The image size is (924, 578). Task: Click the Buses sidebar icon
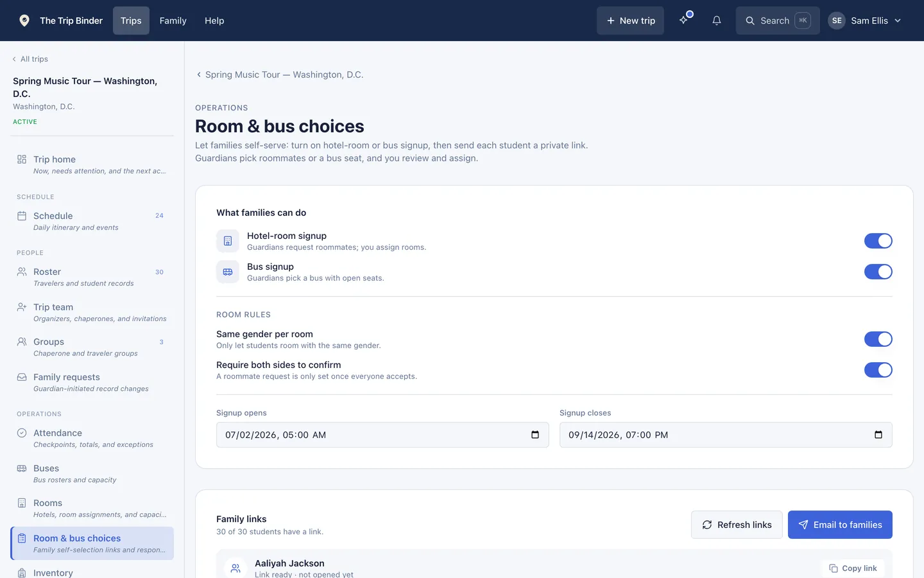coord(22,468)
